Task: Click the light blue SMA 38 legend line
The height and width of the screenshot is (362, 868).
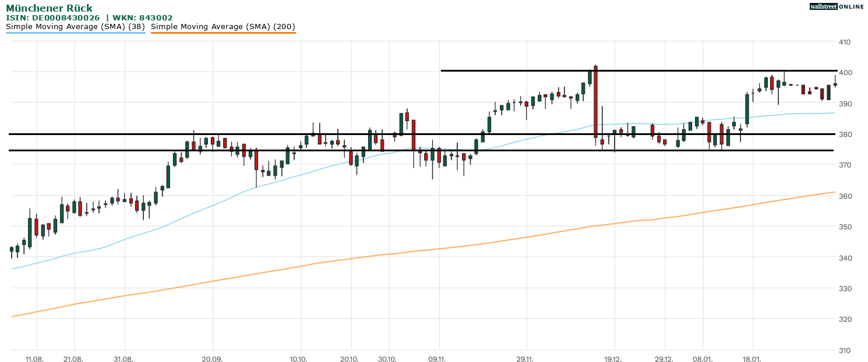Action: point(75,33)
